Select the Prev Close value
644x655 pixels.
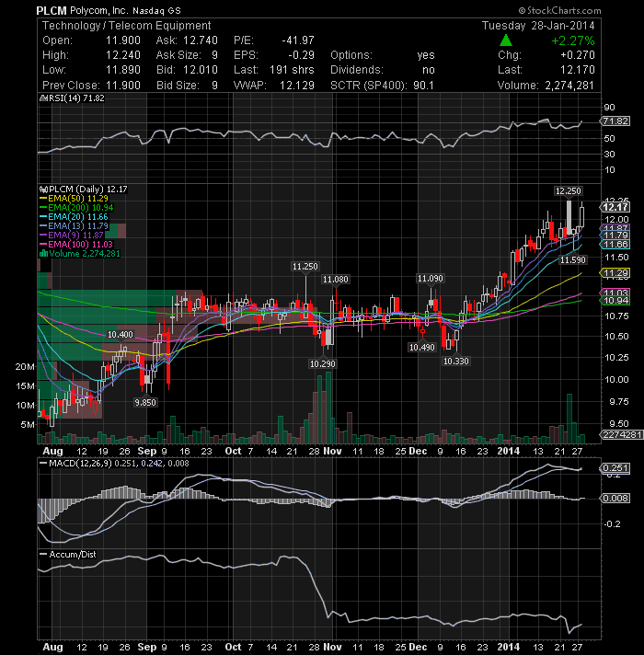[122, 86]
